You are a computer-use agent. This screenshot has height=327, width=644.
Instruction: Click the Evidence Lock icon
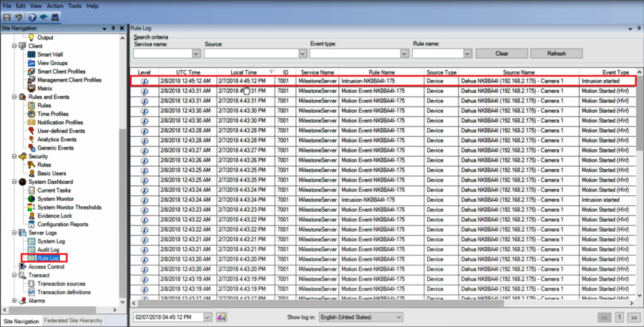pyautogui.click(x=31, y=215)
